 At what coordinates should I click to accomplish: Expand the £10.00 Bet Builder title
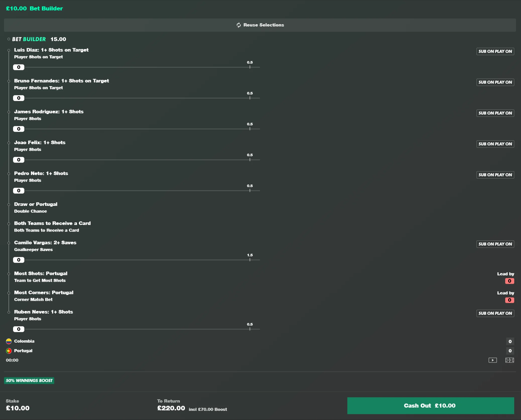[34, 8]
